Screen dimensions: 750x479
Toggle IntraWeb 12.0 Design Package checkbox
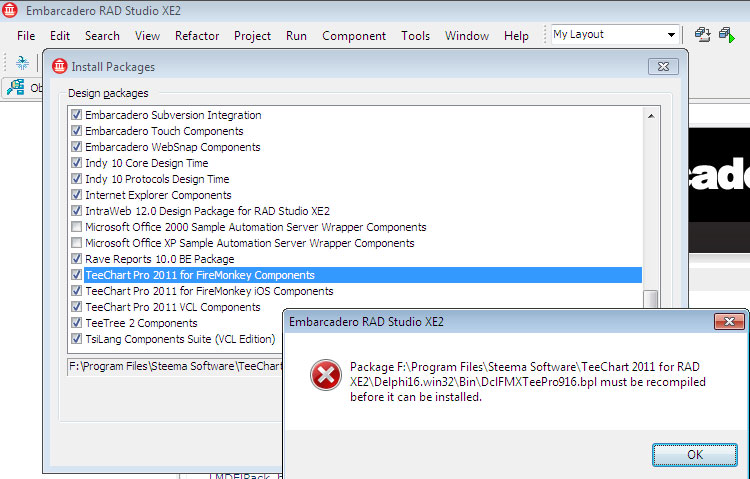point(76,211)
